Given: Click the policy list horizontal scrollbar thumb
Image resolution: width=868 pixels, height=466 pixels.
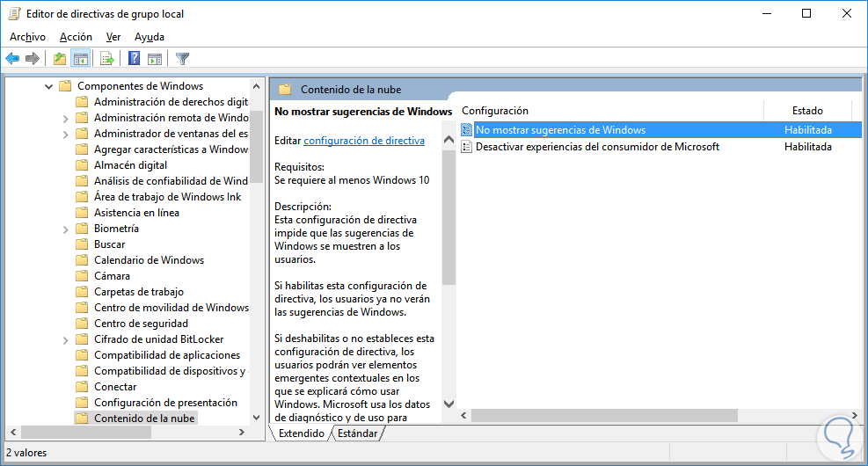Looking at the screenshot, I should point(604,415).
